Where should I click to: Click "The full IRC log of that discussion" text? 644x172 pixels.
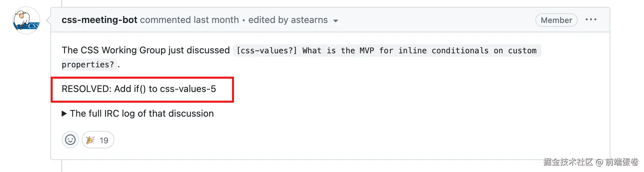pos(142,114)
